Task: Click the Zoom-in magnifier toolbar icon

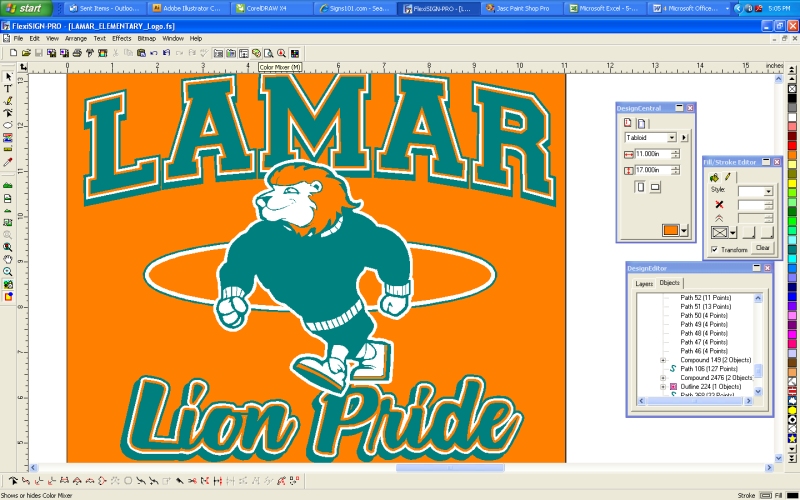Action: [x=282, y=53]
